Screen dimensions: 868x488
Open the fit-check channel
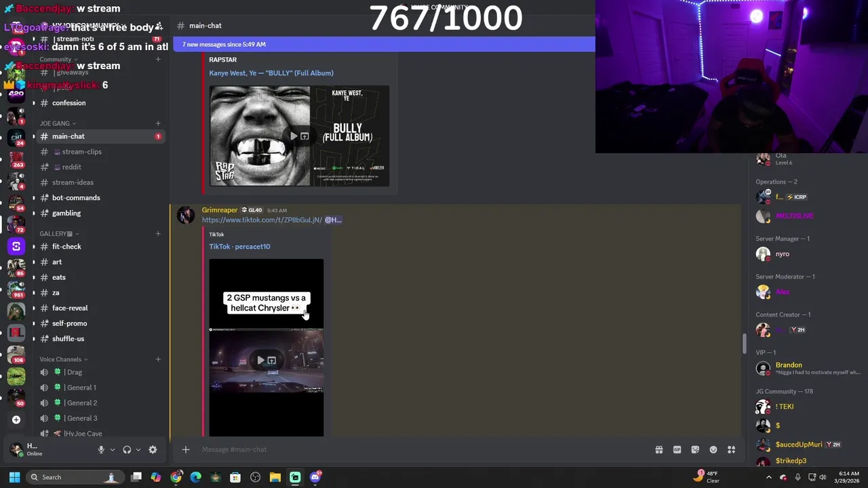point(99,247)
